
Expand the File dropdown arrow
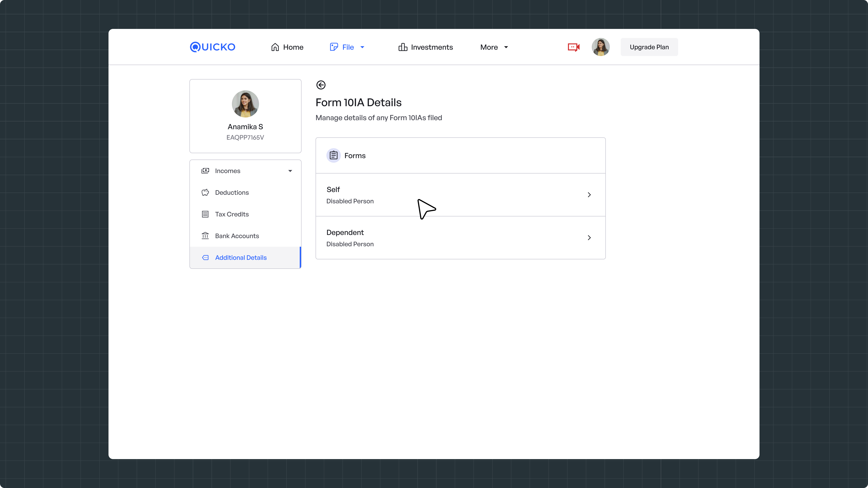363,47
